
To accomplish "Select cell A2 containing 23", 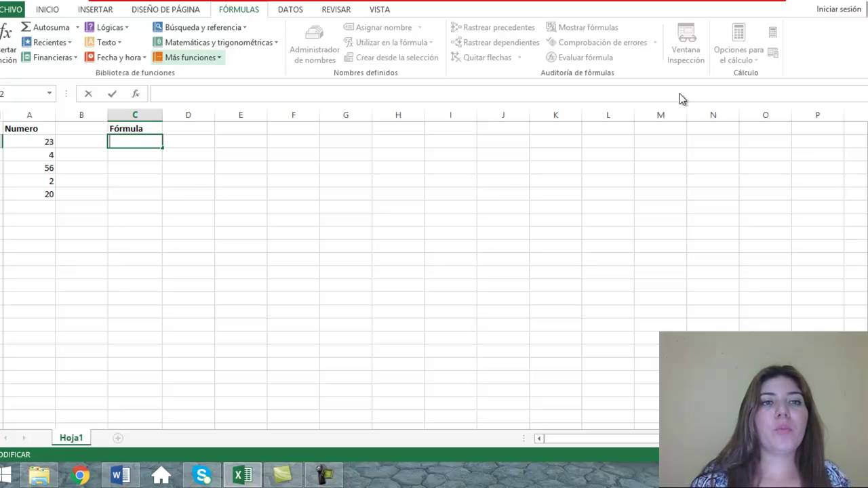I will pos(29,142).
